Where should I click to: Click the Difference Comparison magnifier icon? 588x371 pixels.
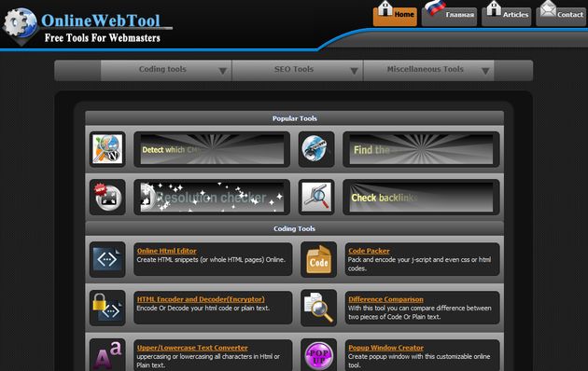(319, 308)
